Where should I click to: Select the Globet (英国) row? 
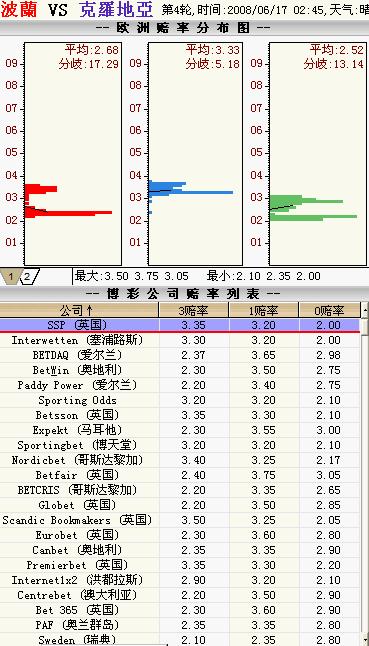[x=180, y=505]
